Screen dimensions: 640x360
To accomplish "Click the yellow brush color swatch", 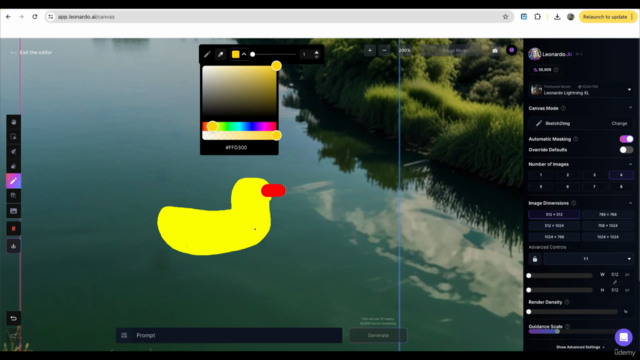I will [236, 54].
